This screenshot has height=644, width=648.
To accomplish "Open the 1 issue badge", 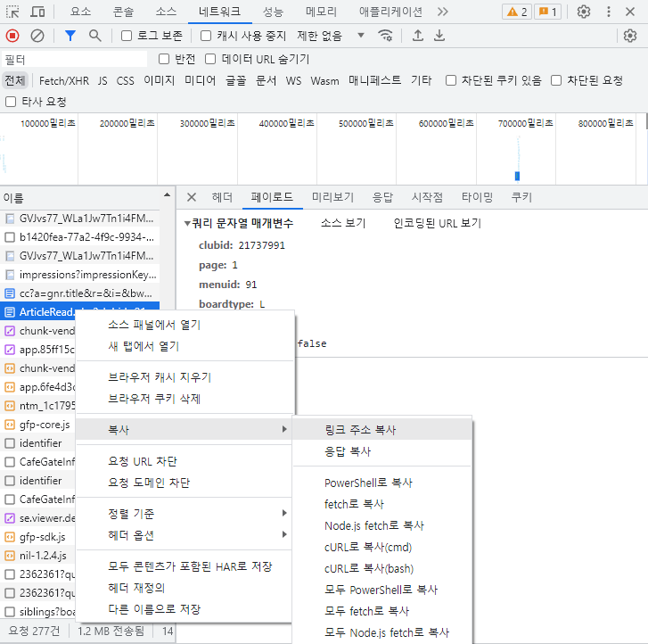I will point(548,12).
